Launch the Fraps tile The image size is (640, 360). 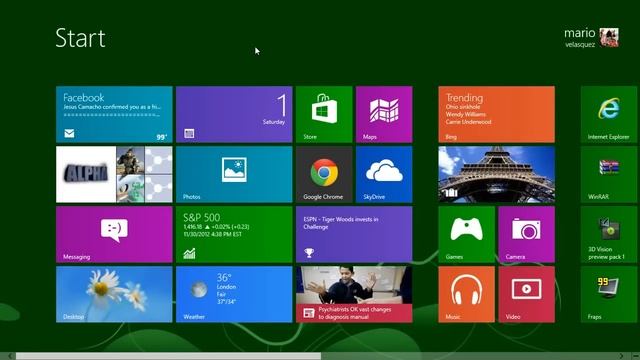[x=609, y=294]
